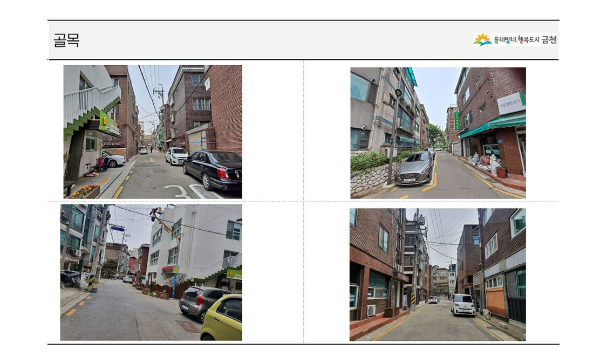Select the green vertical sign in top-right photo
This screenshot has height=364, width=607.
457,120
